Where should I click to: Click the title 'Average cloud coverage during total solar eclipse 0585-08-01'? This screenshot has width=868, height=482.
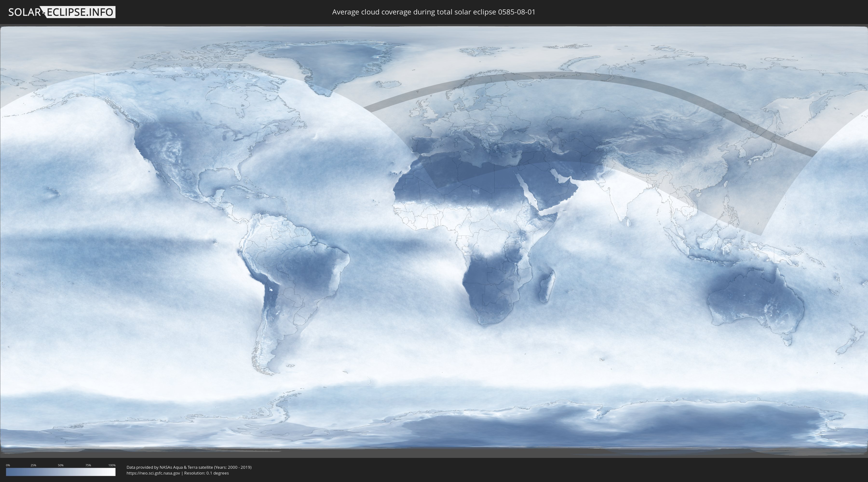434,12
